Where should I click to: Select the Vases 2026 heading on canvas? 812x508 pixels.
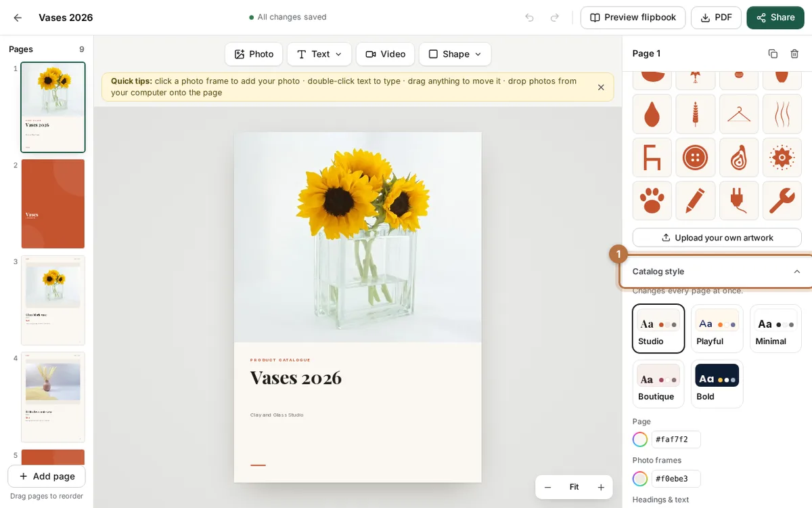(296, 378)
